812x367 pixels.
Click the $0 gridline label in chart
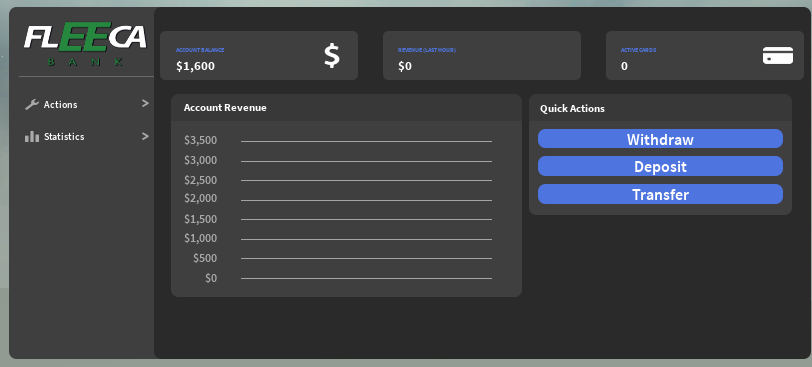coord(211,278)
